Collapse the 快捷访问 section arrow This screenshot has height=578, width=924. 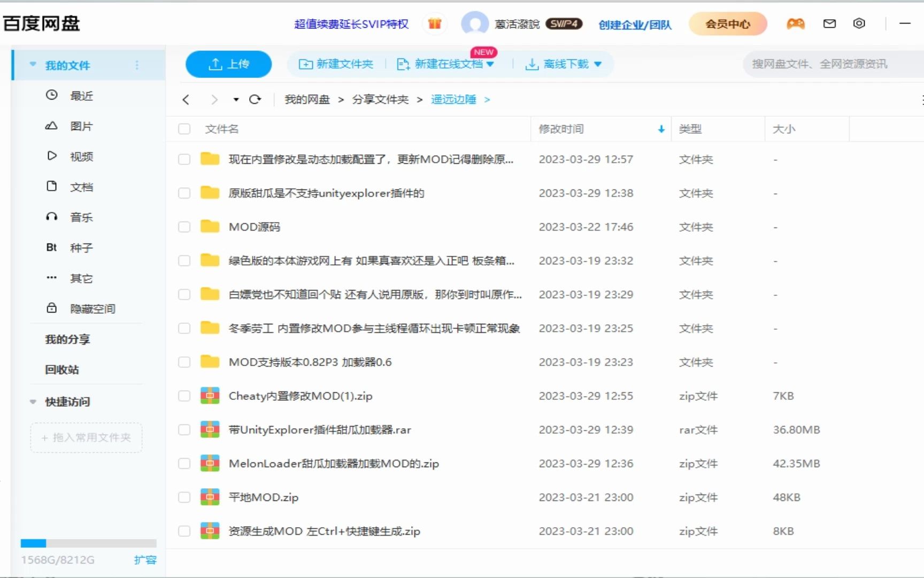point(33,401)
